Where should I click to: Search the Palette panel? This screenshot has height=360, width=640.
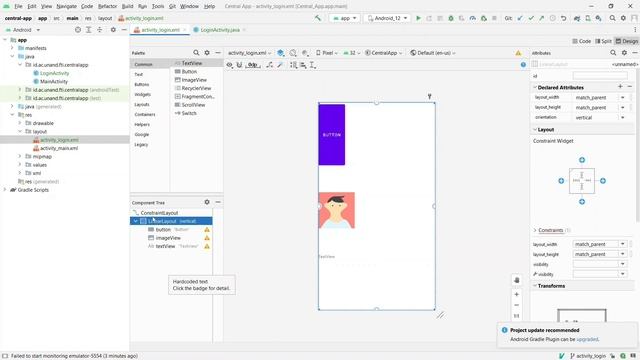(196, 53)
